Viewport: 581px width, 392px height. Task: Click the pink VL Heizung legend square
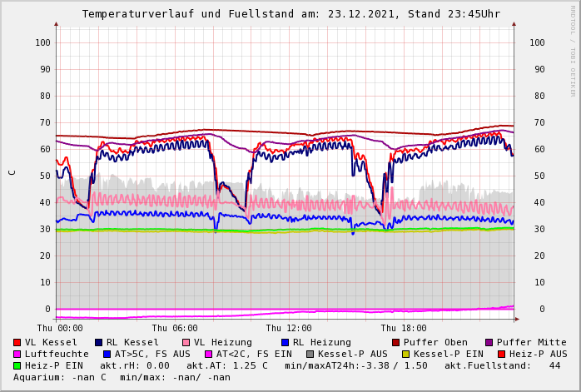point(186,342)
